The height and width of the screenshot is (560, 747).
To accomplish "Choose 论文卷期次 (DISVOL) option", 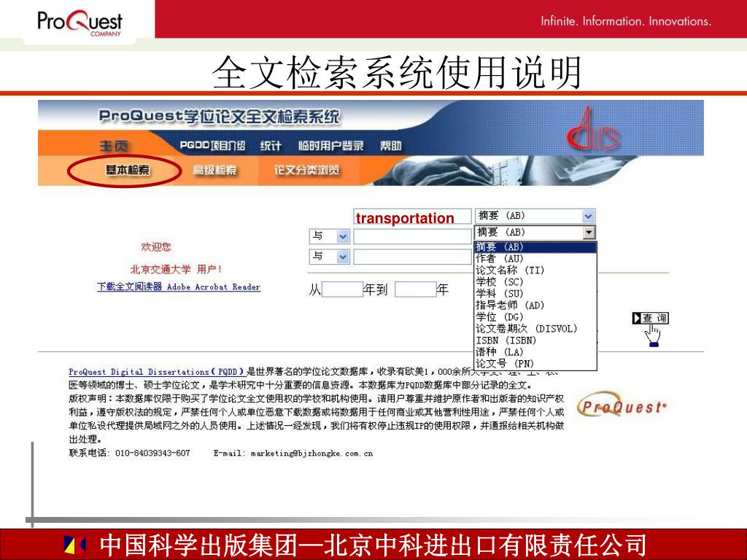I will point(535,329).
